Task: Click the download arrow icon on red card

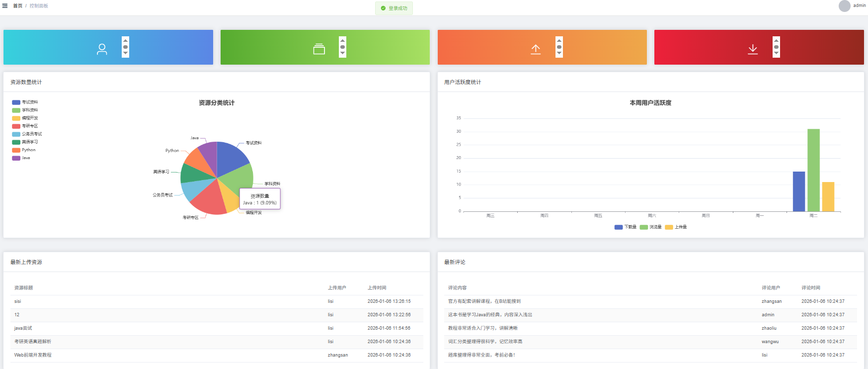Action: (x=753, y=49)
